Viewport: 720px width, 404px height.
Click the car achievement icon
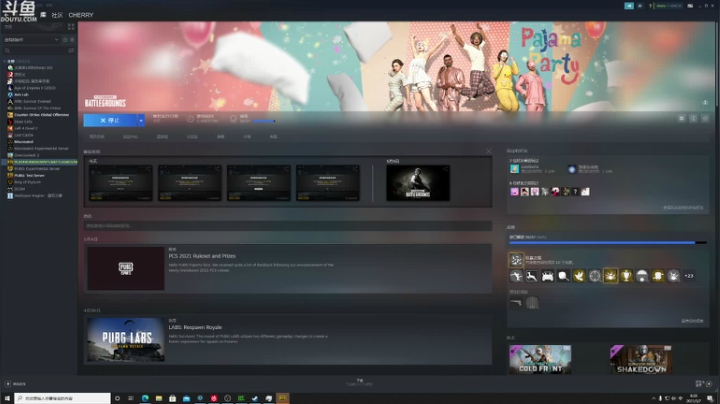pyautogui.click(x=547, y=275)
